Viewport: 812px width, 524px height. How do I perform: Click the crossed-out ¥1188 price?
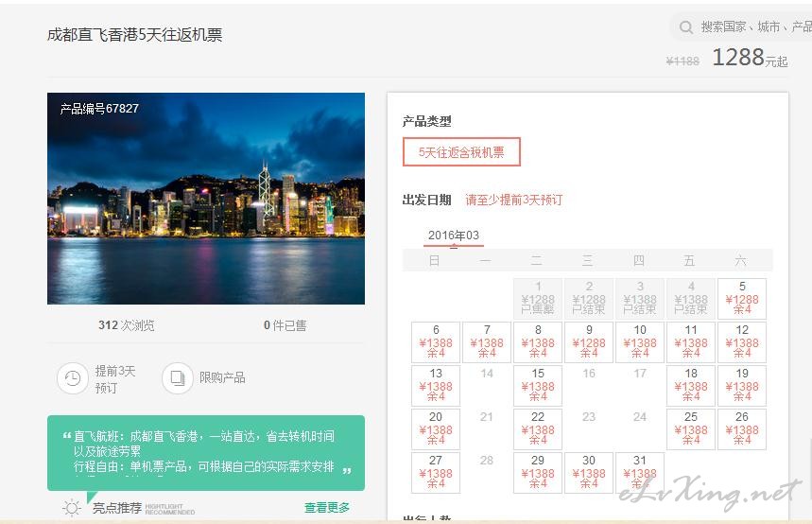click(x=682, y=61)
